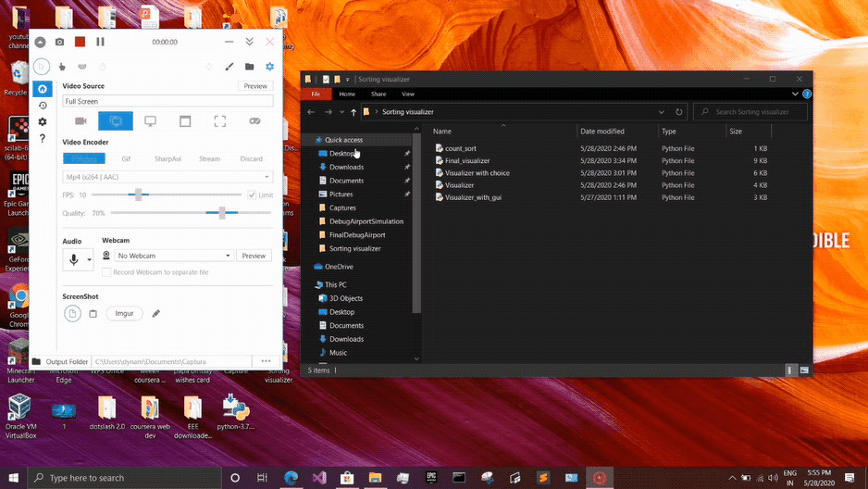Collapse Captura panel with double-chevron icon

click(x=249, y=42)
